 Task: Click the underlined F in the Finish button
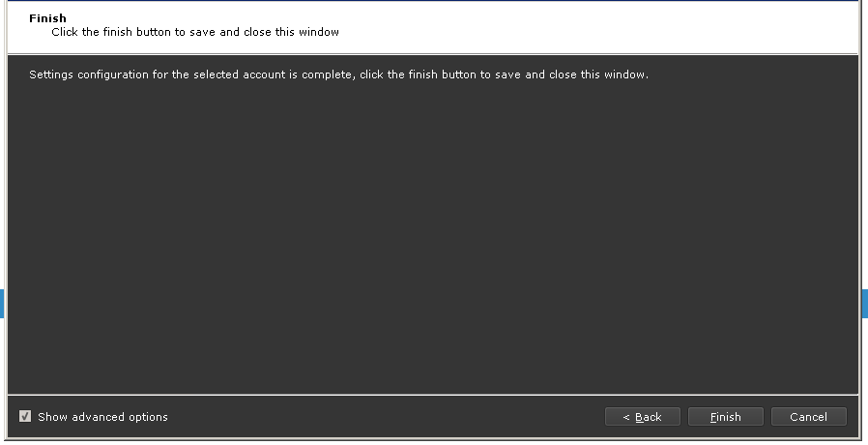(x=713, y=417)
